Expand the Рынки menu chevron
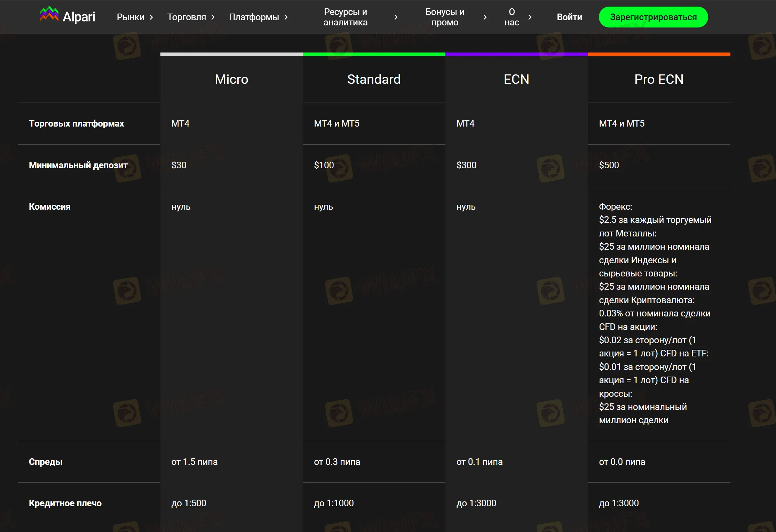 151,17
